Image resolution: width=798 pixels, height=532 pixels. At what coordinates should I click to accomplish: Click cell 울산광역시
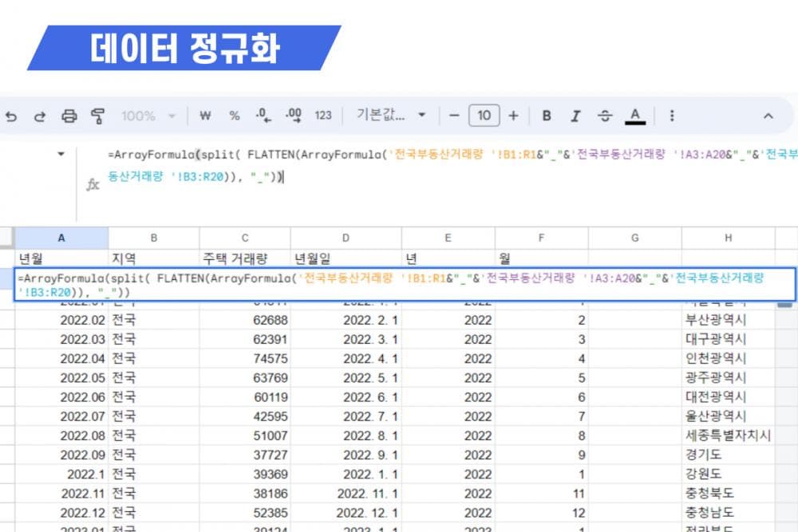729,416
